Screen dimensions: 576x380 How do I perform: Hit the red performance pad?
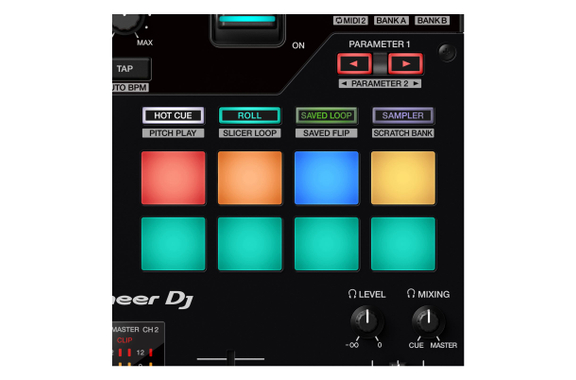pos(173,178)
